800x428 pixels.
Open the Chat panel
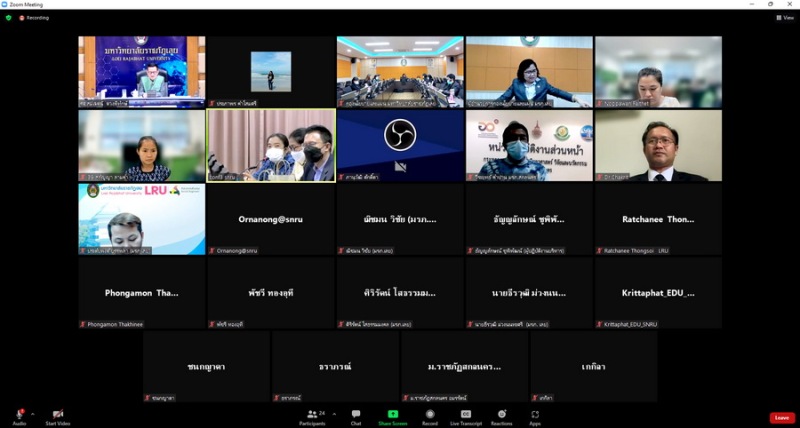[356, 414]
